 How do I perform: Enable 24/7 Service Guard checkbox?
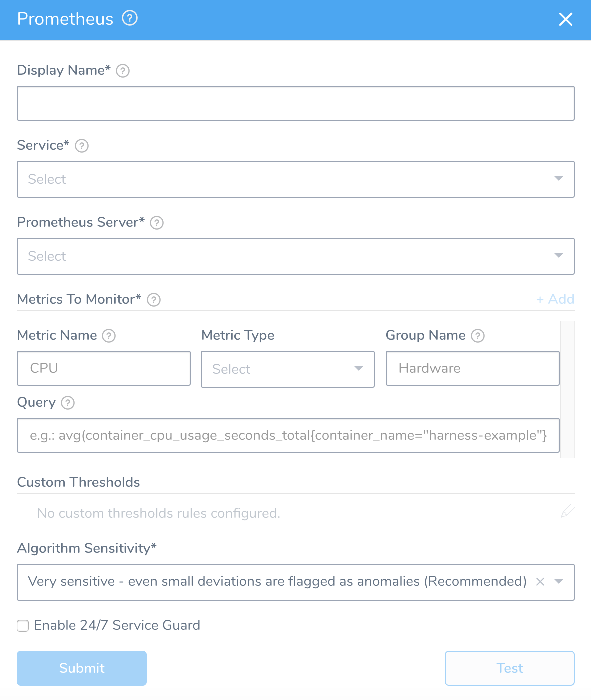[23, 626]
